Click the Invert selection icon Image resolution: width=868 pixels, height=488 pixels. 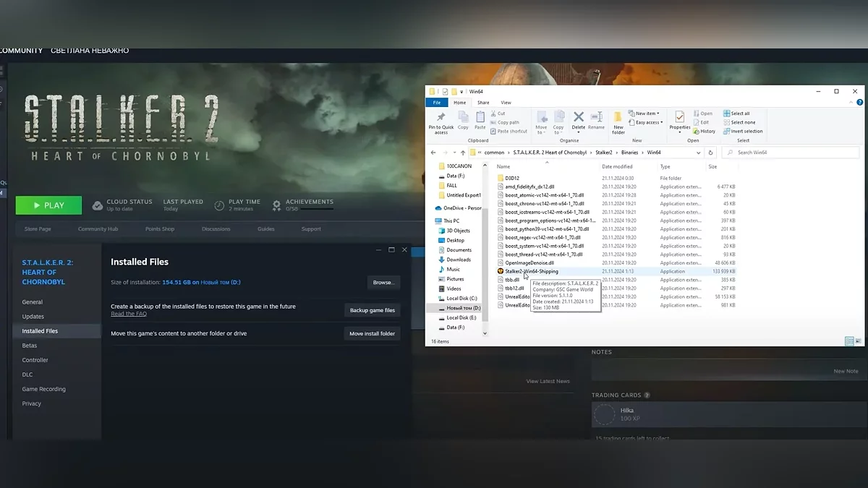coord(742,131)
